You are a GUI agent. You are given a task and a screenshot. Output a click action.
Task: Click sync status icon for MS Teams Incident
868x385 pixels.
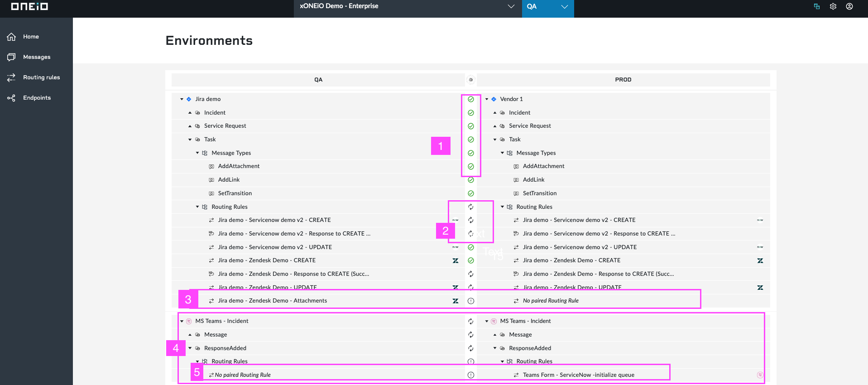[x=471, y=321]
